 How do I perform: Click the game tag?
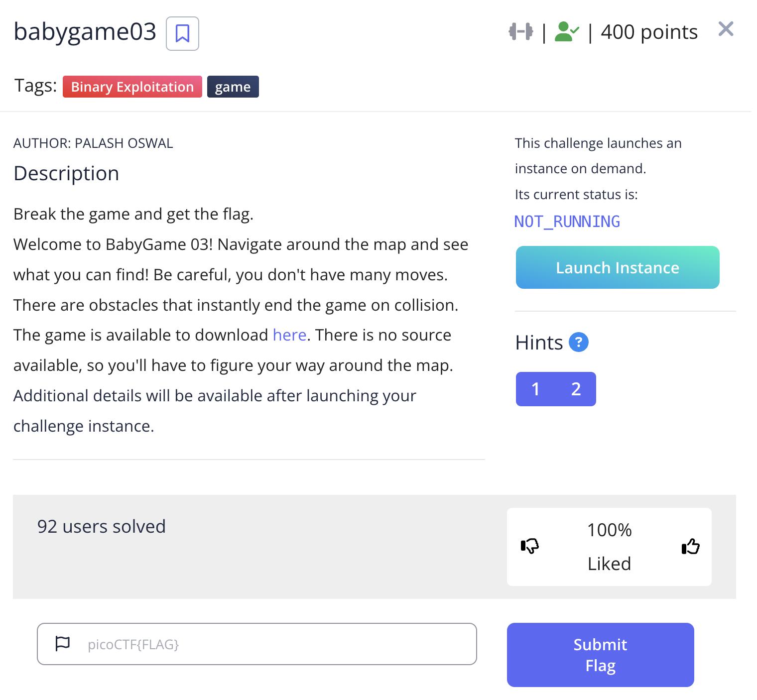233,87
